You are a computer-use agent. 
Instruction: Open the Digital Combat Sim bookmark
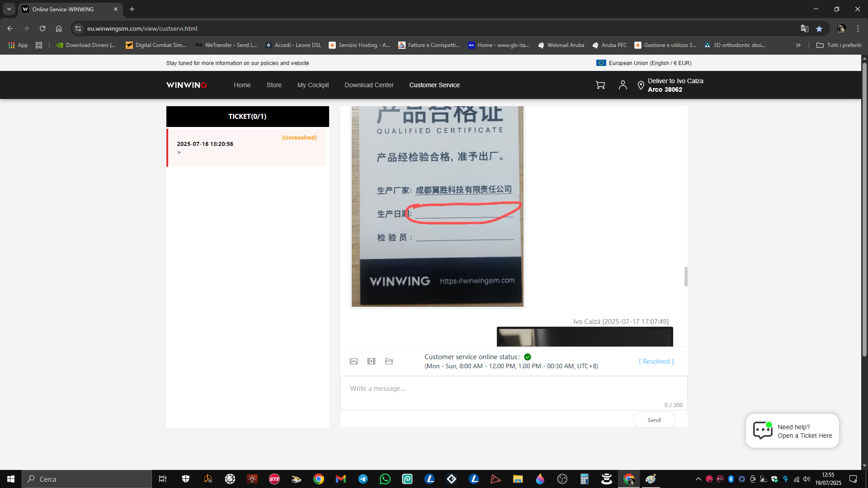(156, 45)
